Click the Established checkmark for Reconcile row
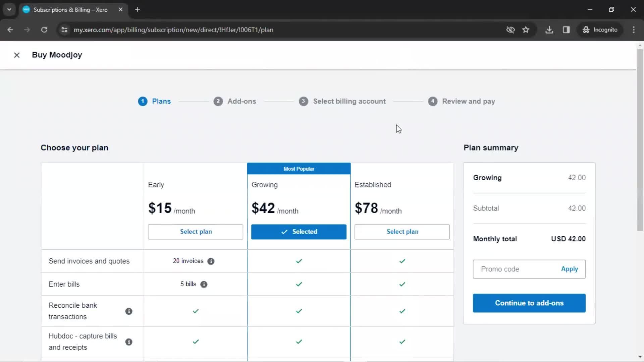This screenshot has height=362, width=644. [402, 311]
